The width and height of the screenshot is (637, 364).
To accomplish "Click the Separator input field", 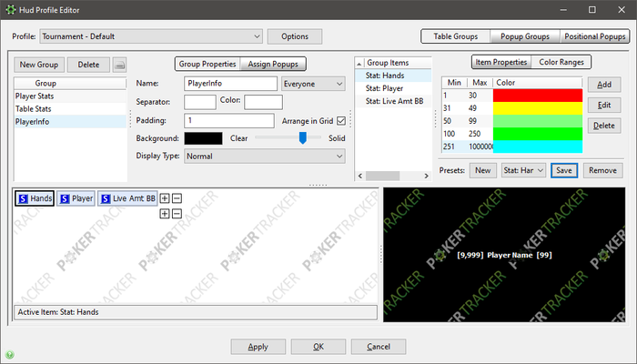I will tap(200, 102).
